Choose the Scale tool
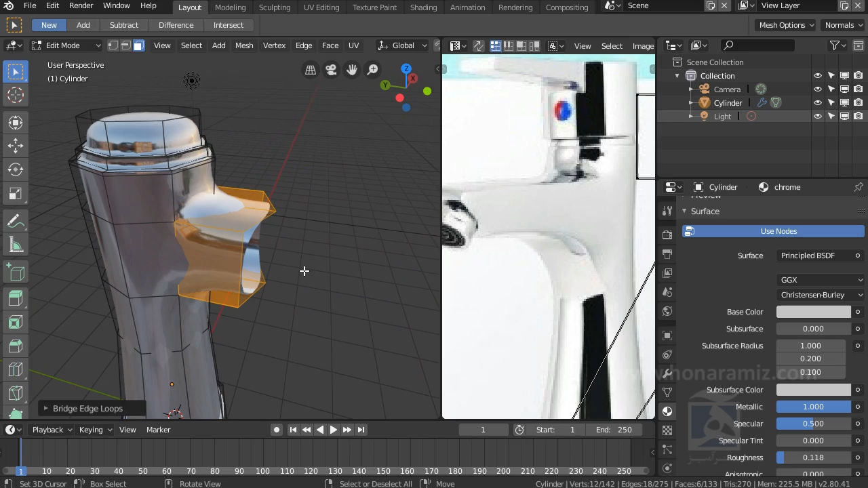868x488 pixels. (15, 194)
